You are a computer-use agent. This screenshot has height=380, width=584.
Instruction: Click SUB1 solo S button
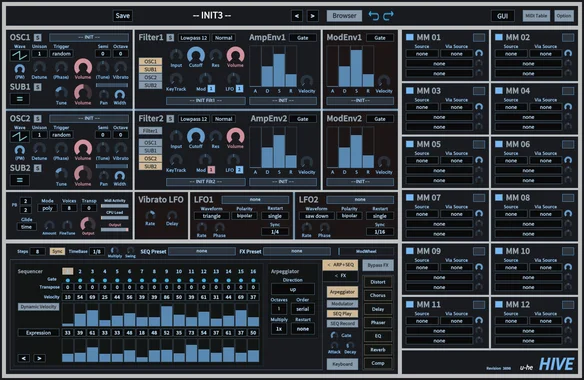pos(38,87)
